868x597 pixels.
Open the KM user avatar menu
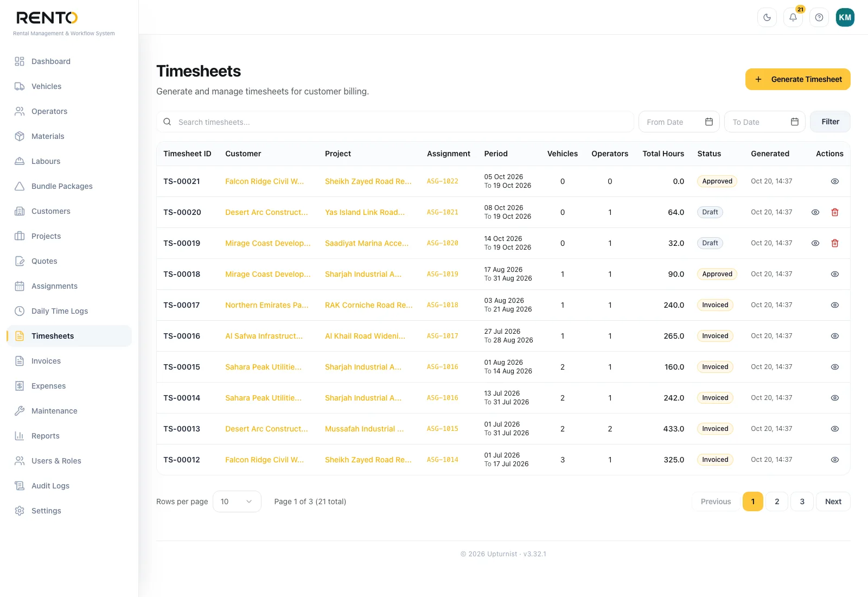tap(845, 17)
